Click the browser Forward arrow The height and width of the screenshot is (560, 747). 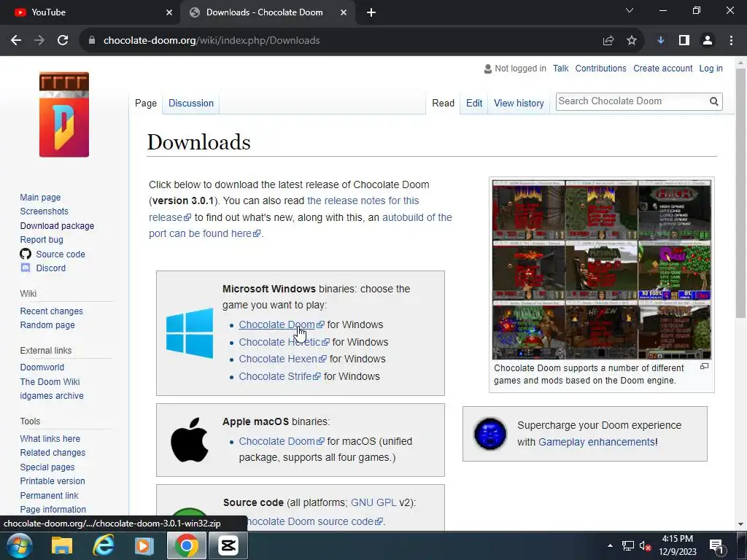click(x=39, y=41)
